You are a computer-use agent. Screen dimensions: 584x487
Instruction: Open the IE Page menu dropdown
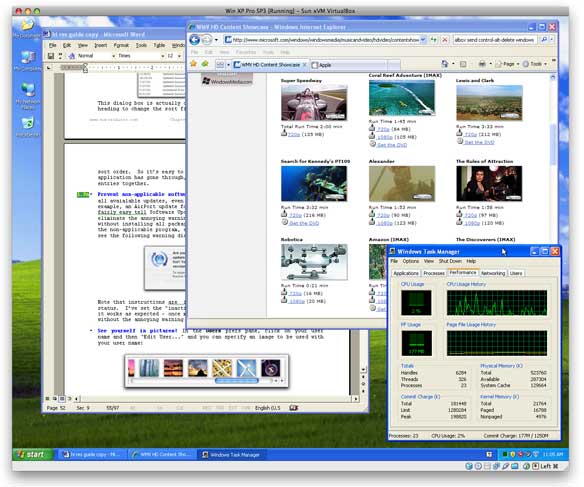(507, 64)
